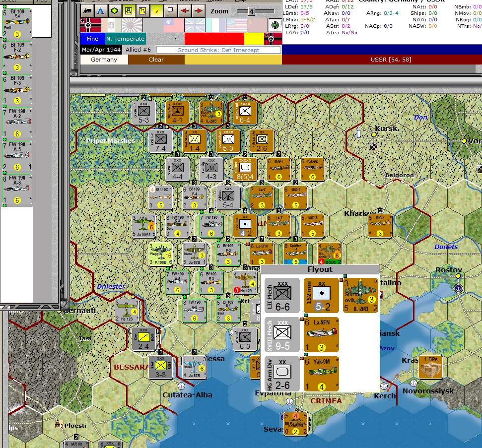Image resolution: width=482 pixels, height=448 pixels.
Task: Select the LII Mech 6-6 unit in Flyout
Action: [x=282, y=295]
